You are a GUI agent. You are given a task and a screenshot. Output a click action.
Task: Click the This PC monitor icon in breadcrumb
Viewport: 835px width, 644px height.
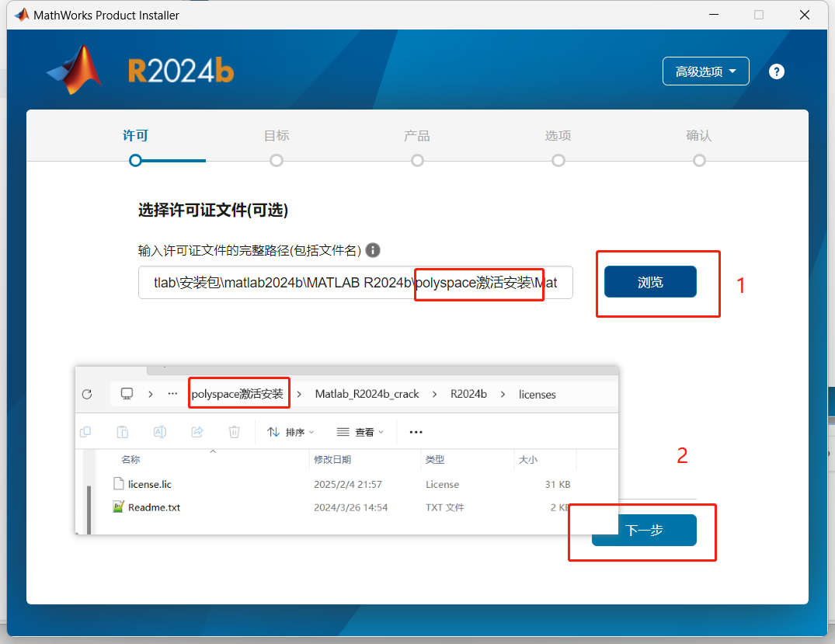tap(127, 394)
